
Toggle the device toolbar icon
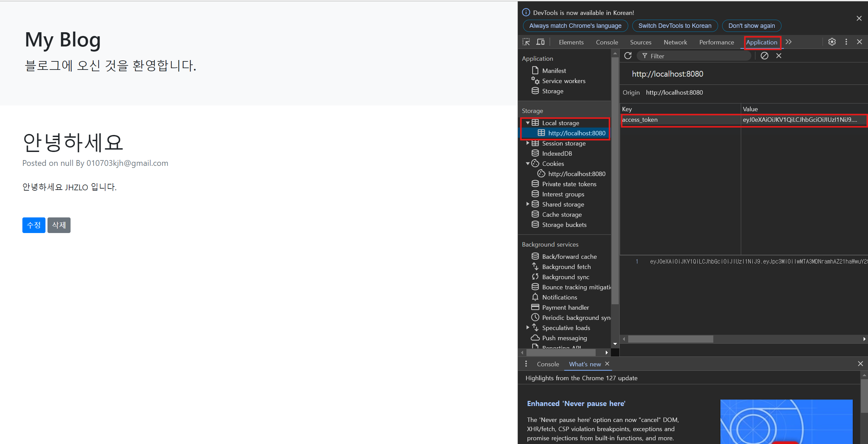pyautogui.click(x=540, y=42)
